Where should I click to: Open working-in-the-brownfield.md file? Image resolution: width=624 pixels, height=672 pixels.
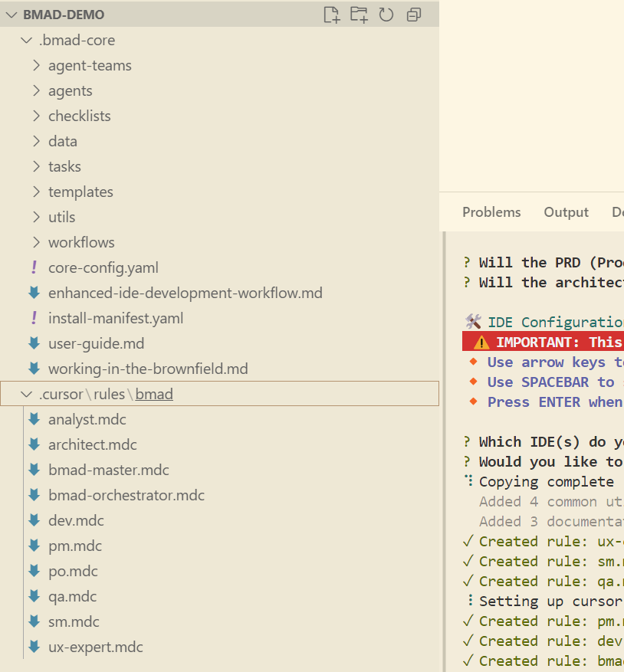pos(148,369)
